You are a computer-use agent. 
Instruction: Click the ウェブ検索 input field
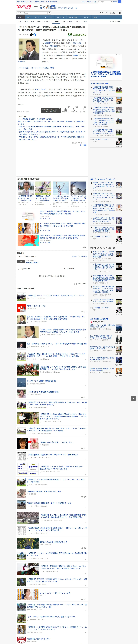click(104, 2)
